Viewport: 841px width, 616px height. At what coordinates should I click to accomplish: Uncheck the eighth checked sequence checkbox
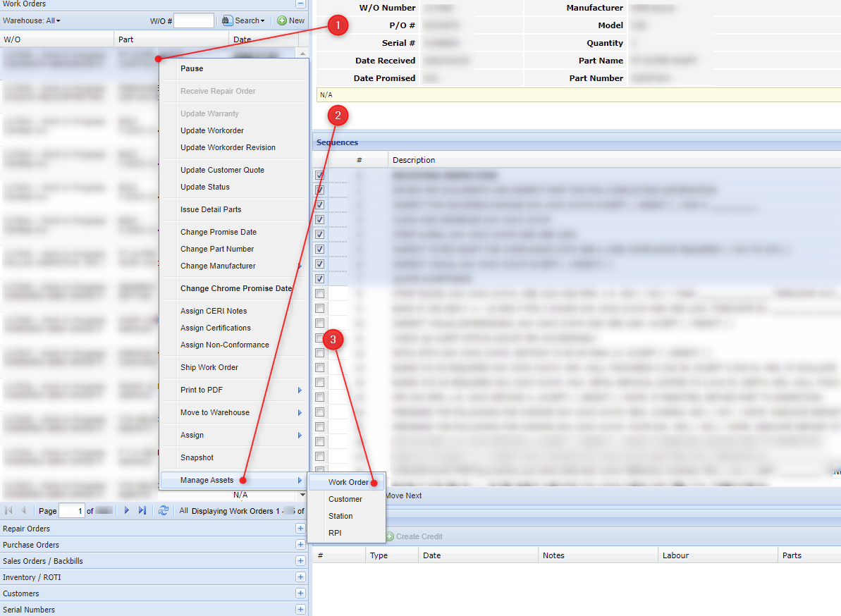[319, 279]
